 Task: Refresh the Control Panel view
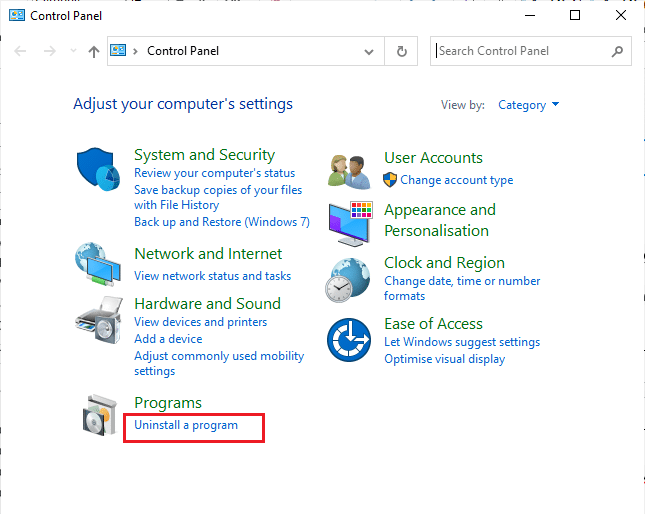click(x=402, y=51)
